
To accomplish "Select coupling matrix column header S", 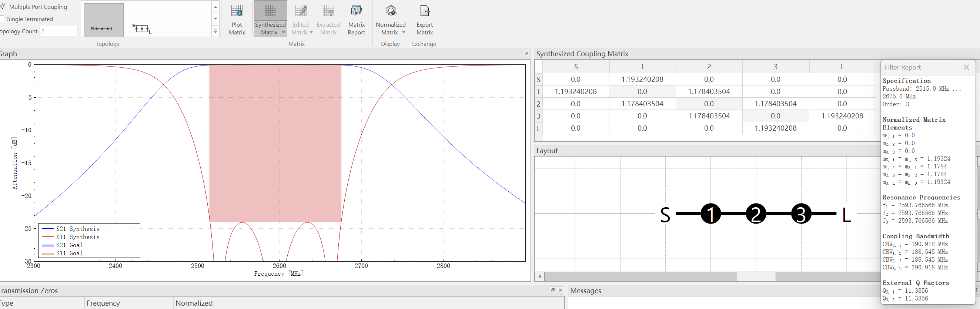I will (x=576, y=67).
